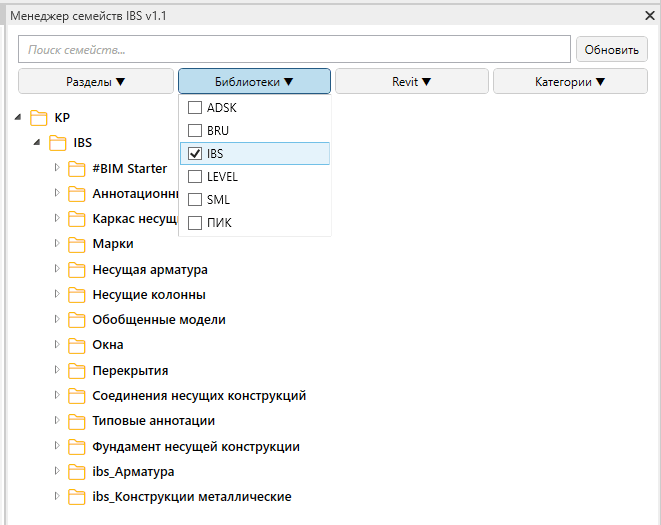Click the Соединения несущих конструкций folder icon
The height and width of the screenshot is (525, 661).
click(x=77, y=396)
